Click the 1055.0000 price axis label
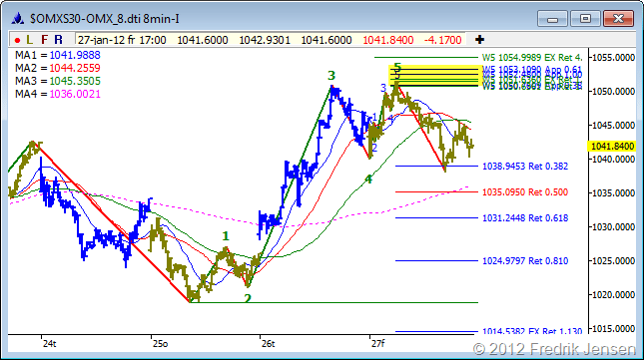The width and height of the screenshot is (644, 360). pyautogui.click(x=613, y=58)
